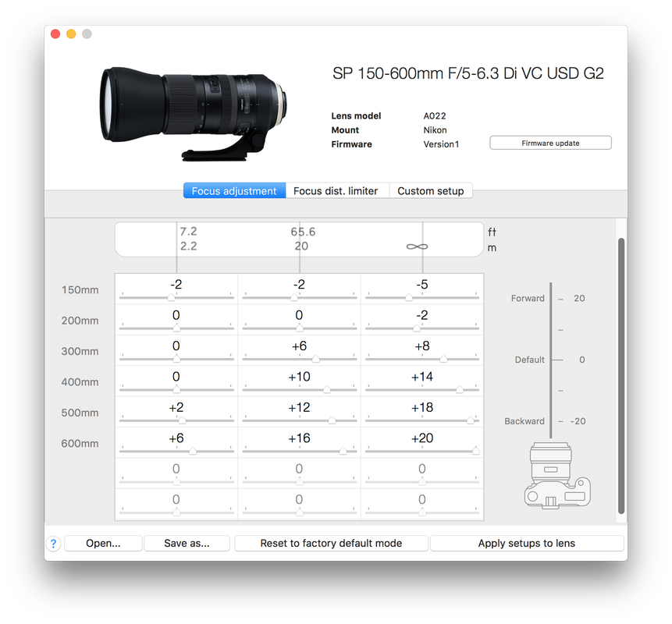This screenshot has height=624, width=672.
Task: Click the yellow minimize window button
Action: pos(71,34)
